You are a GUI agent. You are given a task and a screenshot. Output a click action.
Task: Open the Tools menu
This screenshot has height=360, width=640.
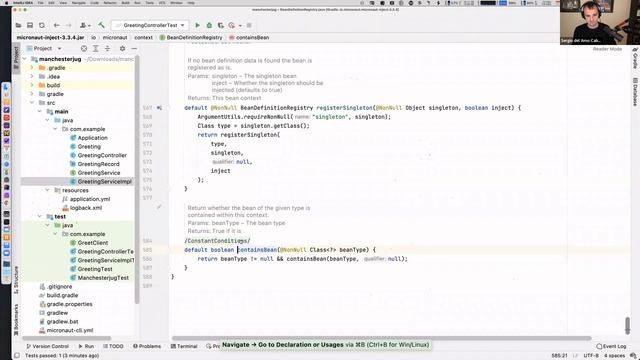[x=150, y=3]
